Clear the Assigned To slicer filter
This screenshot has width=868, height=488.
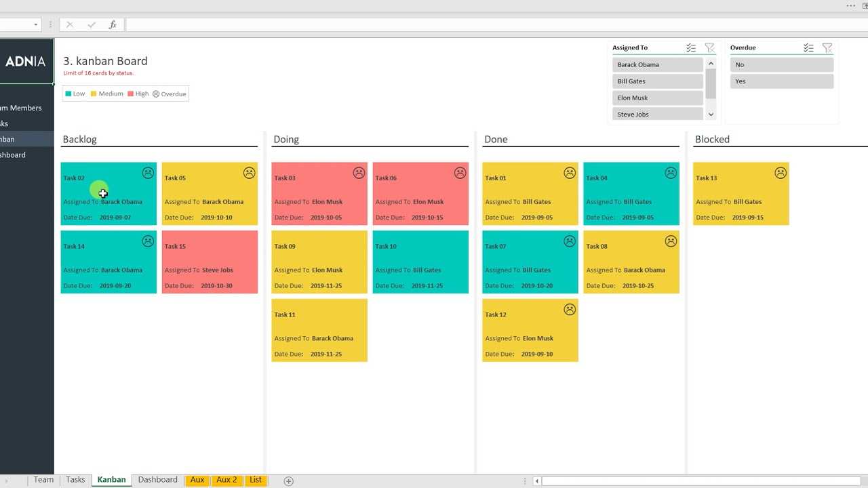coord(709,47)
